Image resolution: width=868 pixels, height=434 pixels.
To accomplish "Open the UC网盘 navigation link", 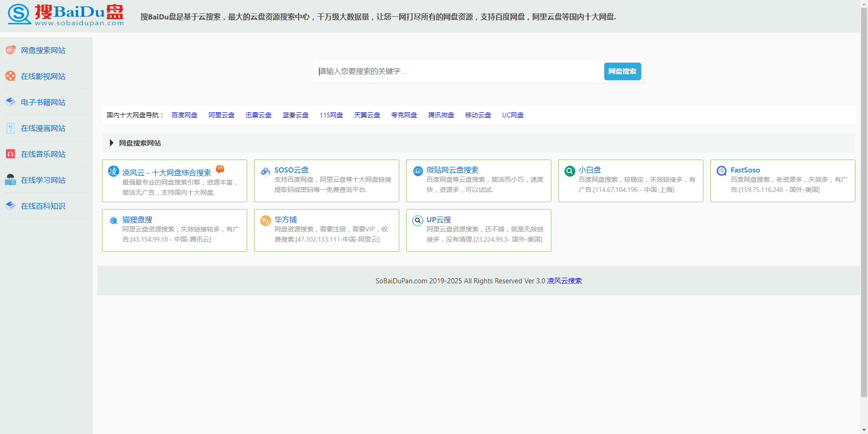I will click(x=513, y=115).
